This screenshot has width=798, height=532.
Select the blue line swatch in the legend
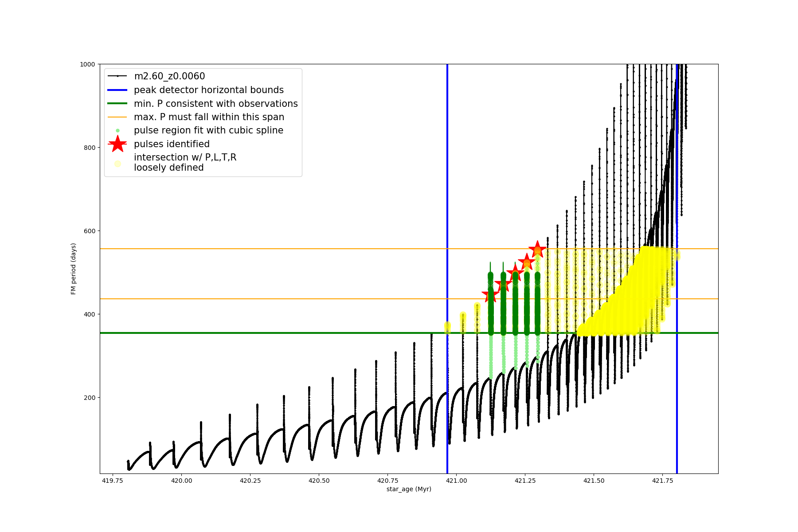(x=117, y=90)
